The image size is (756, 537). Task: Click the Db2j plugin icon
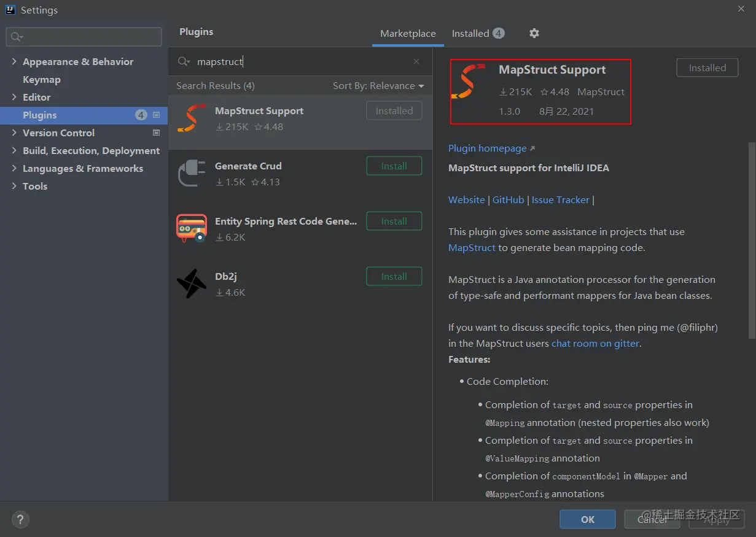click(x=192, y=284)
